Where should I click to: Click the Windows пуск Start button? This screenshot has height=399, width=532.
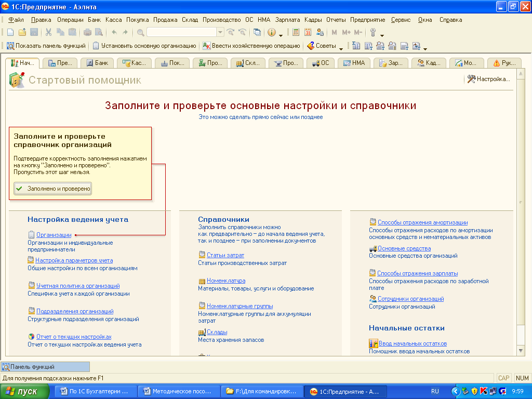24,392
